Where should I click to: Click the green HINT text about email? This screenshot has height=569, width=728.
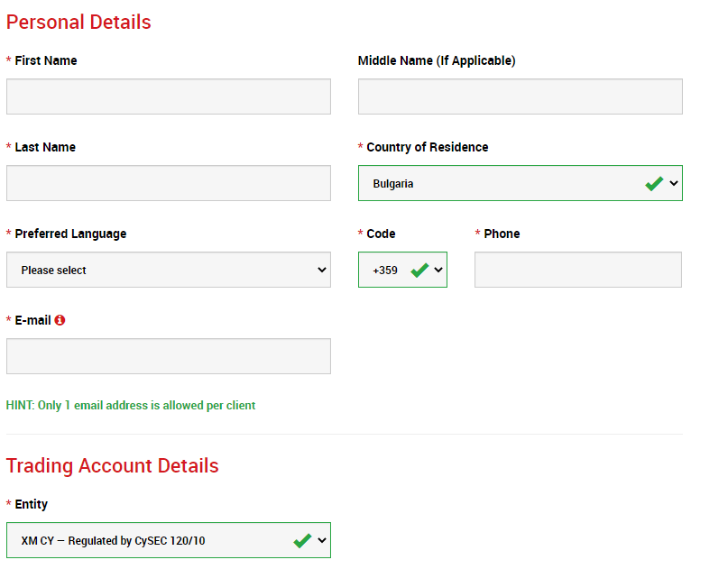tap(131, 406)
